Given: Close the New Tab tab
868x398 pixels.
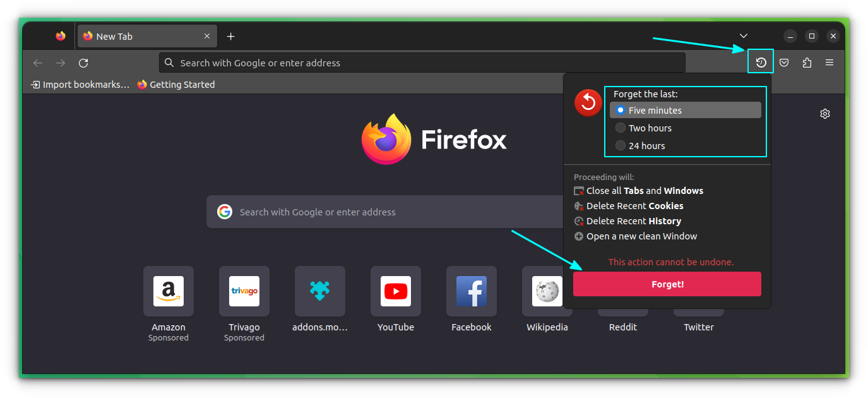Looking at the screenshot, I should (206, 36).
